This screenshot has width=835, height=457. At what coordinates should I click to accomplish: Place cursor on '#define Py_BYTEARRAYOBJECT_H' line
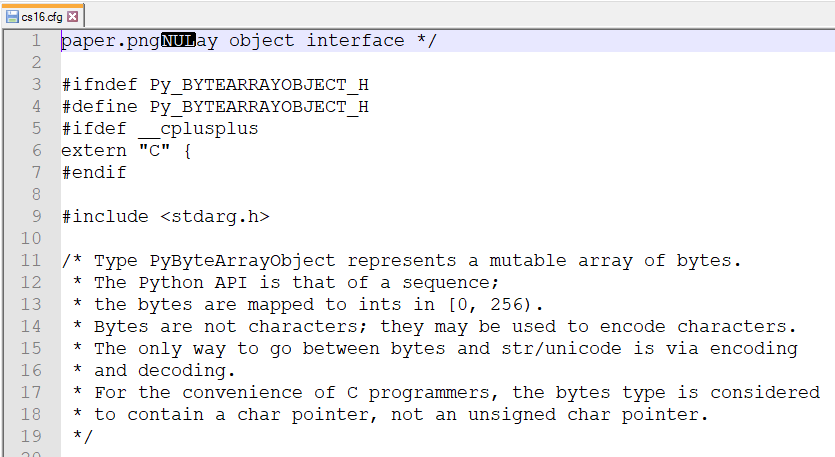pyautogui.click(x=215, y=107)
